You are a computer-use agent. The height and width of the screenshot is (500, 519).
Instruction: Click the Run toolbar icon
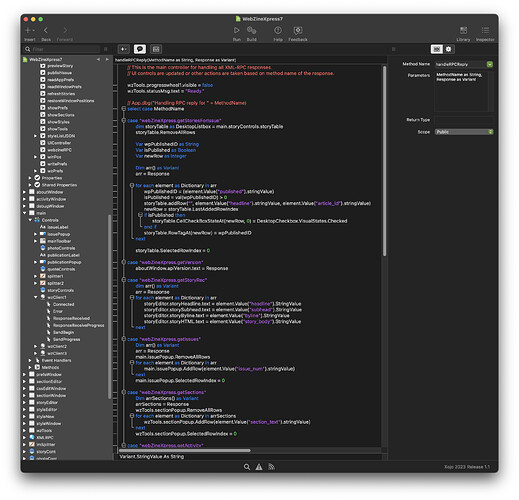tap(236, 30)
